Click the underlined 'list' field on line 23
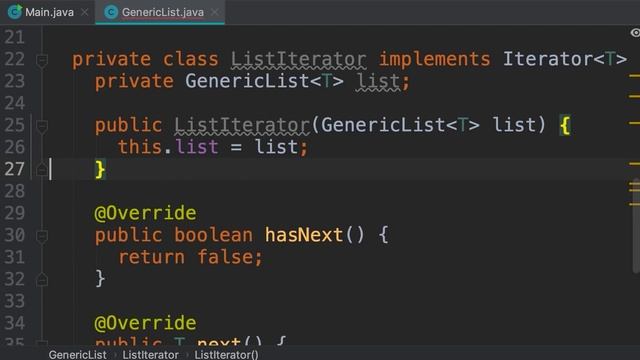Viewport: 640px width, 360px height. click(378, 82)
